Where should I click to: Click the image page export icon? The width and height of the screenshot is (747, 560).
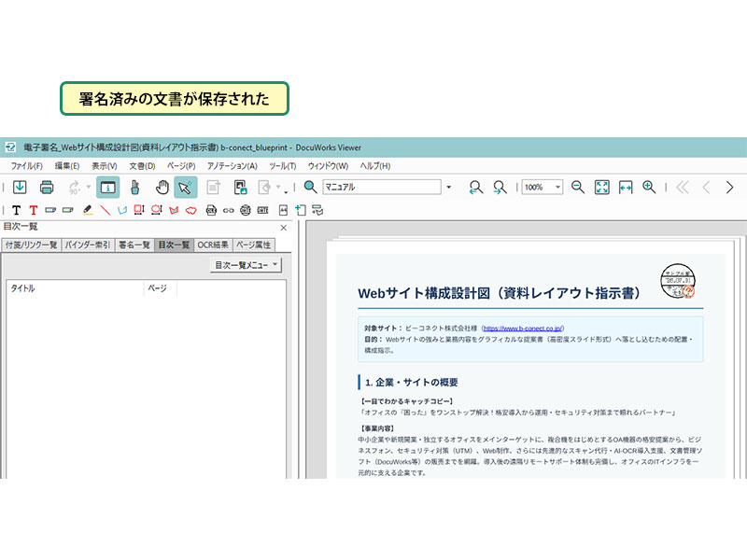click(x=241, y=188)
